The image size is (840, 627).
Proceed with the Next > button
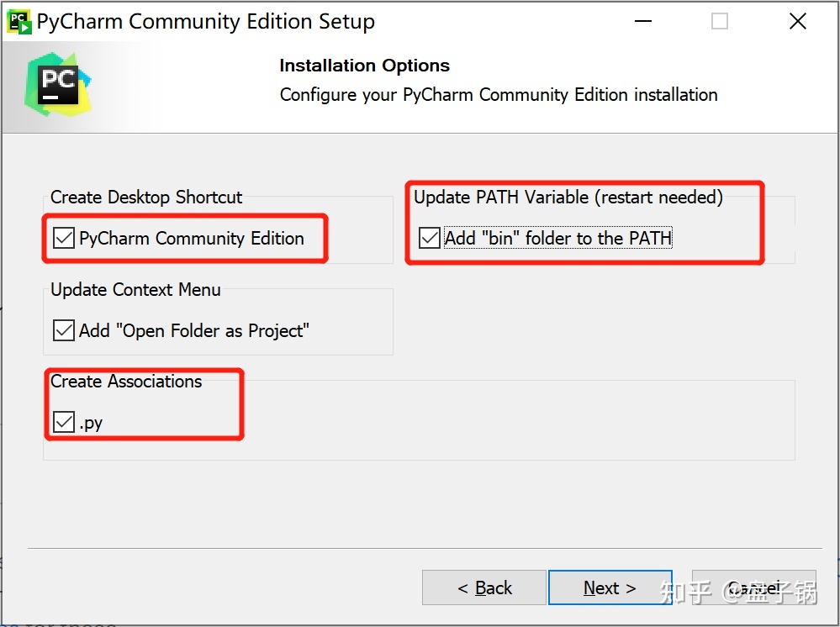click(610, 587)
